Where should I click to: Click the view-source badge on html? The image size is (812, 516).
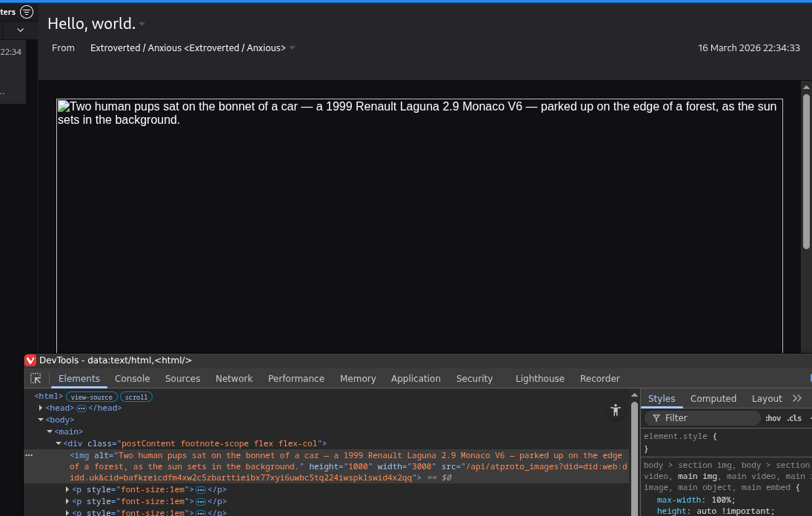click(x=91, y=397)
